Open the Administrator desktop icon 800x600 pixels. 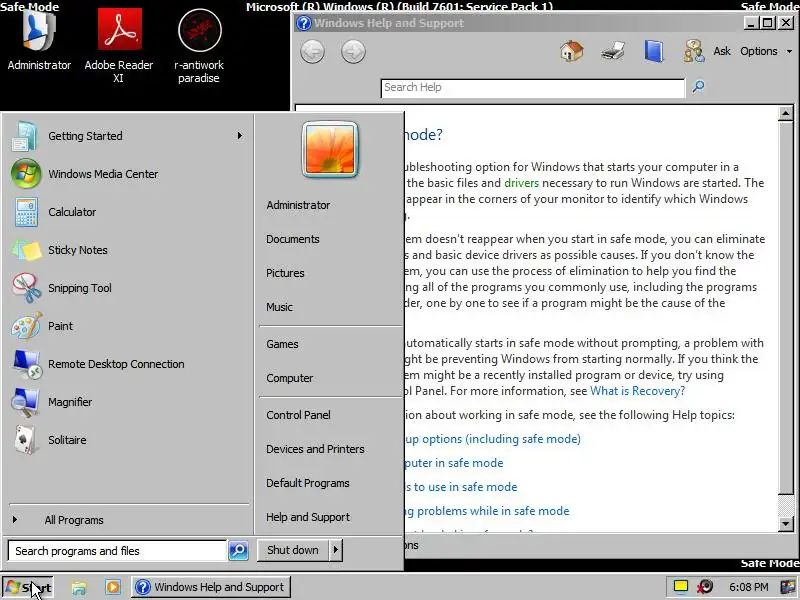click(39, 40)
